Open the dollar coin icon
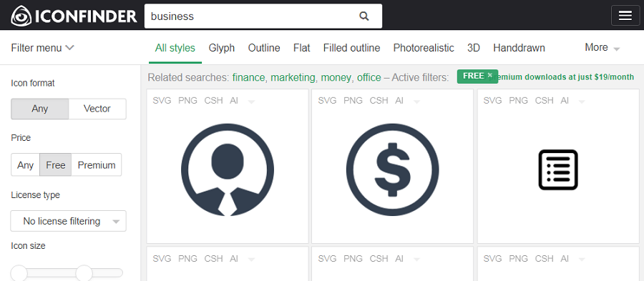The width and height of the screenshot is (644, 281). (392, 169)
